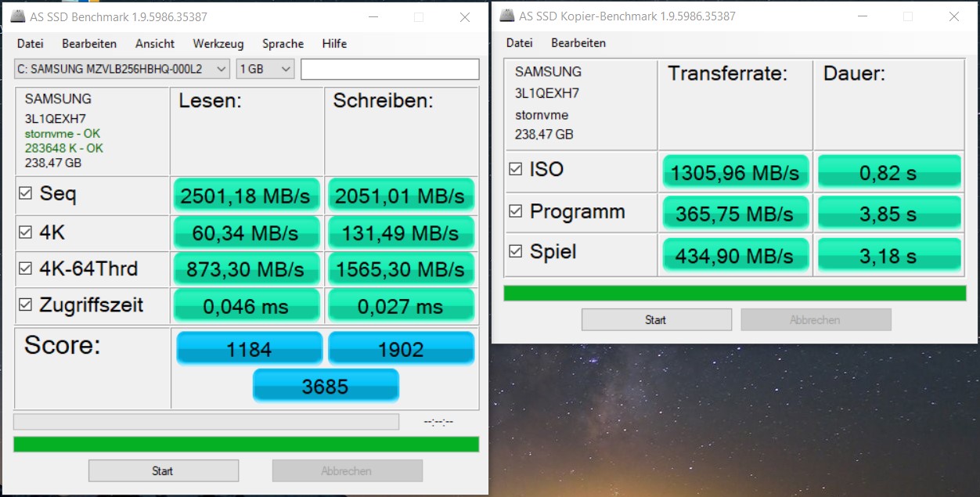Click the green progress bar in Kopier-Benchmark

point(735,293)
